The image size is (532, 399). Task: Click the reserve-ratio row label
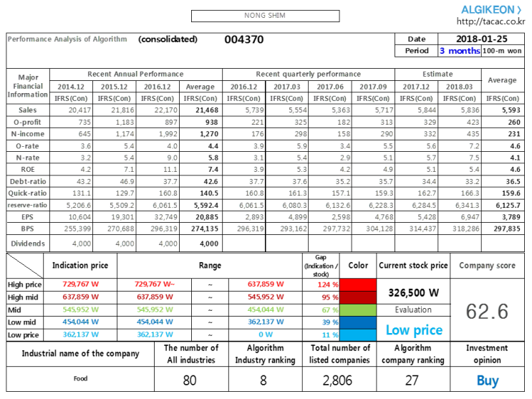(28, 205)
